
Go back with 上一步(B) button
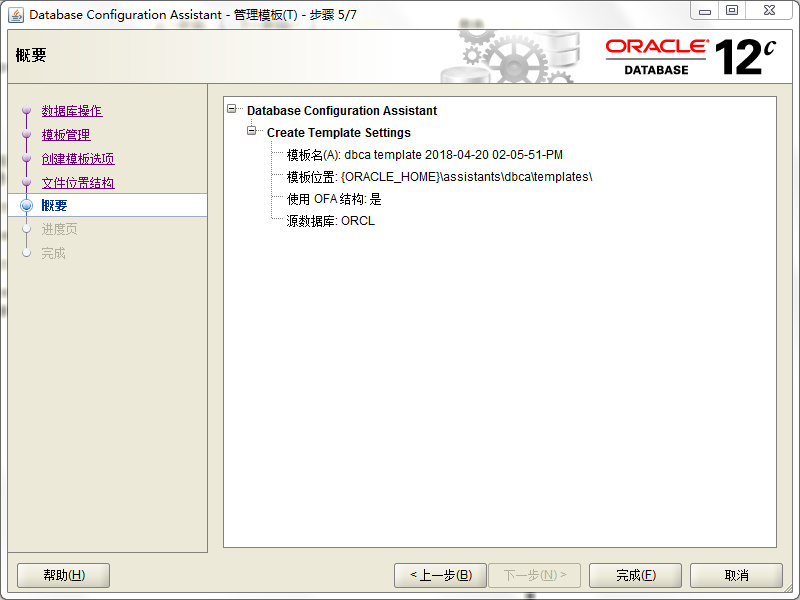point(440,576)
